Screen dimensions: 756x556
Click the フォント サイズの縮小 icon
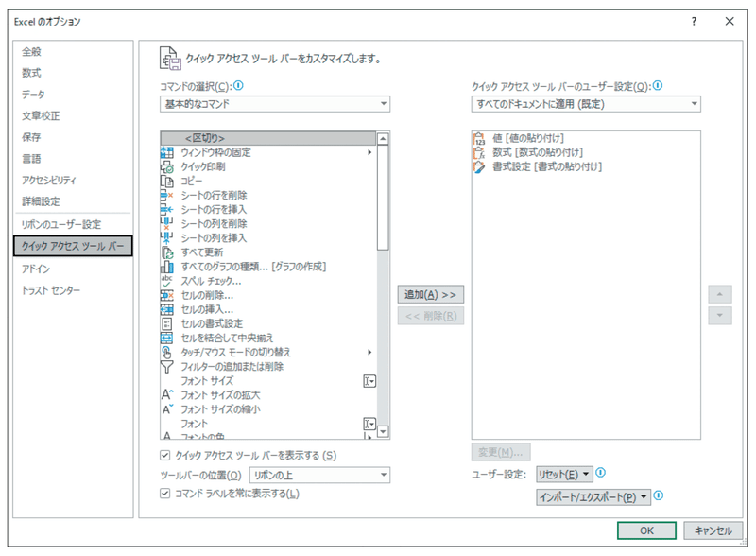[167, 409]
